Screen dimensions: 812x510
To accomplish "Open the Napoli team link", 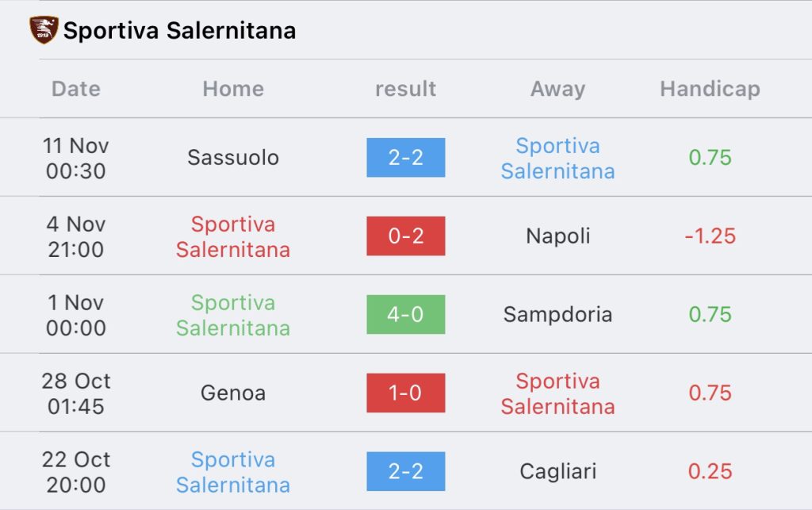I will pos(557,236).
